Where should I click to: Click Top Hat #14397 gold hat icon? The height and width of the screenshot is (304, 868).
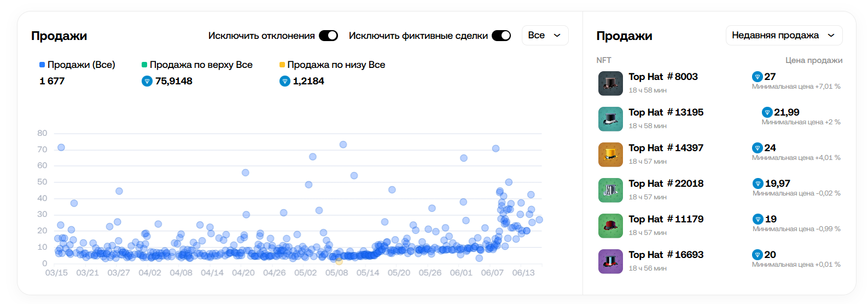pyautogui.click(x=610, y=154)
